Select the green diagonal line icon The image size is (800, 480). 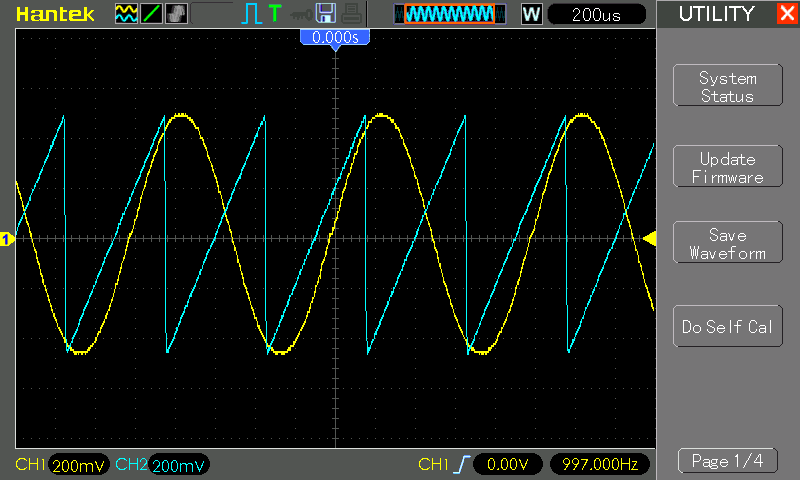click(x=152, y=14)
